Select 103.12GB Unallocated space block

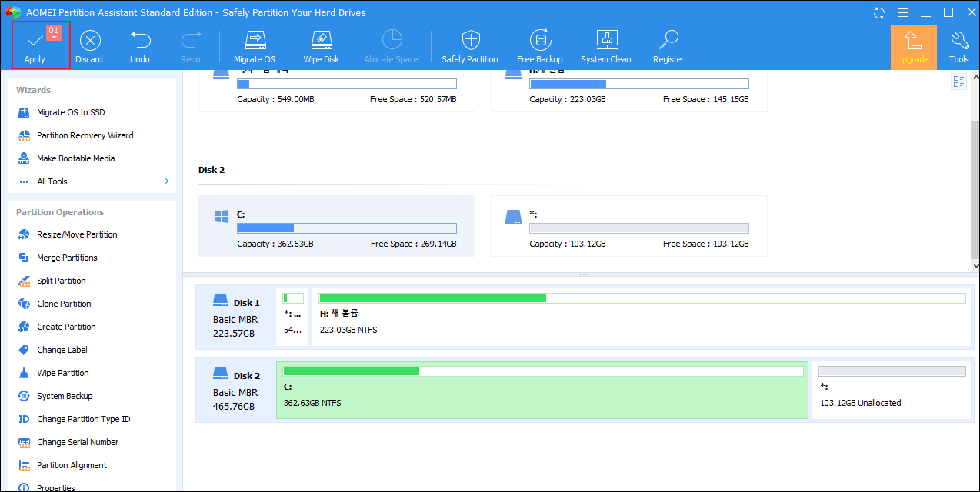click(892, 390)
